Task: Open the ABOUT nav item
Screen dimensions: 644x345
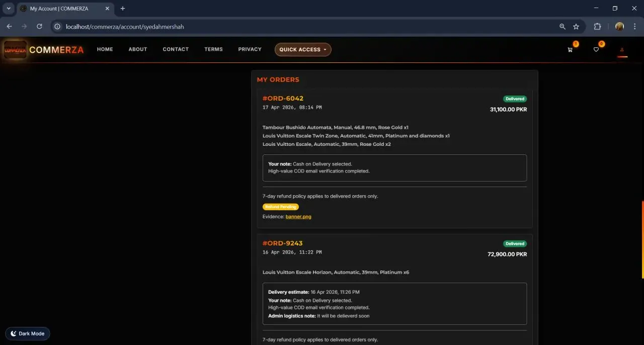Action: [x=138, y=49]
